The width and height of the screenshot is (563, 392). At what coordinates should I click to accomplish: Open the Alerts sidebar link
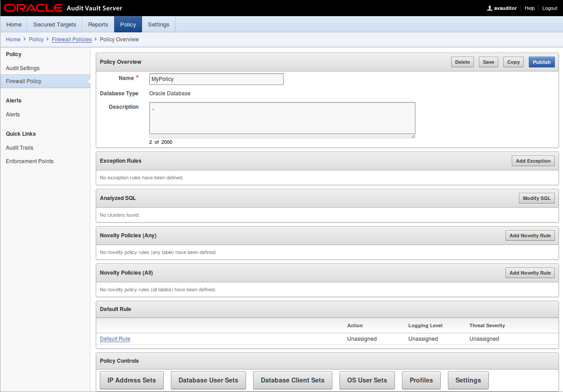click(13, 115)
